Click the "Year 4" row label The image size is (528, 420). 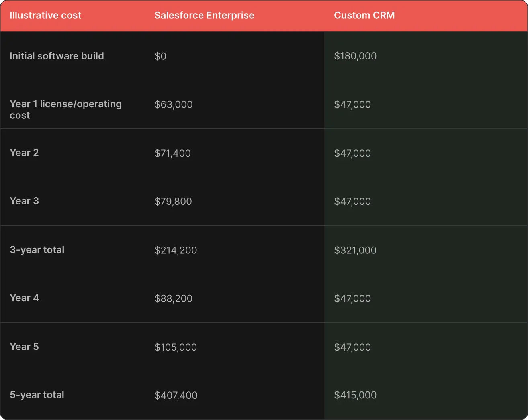(x=24, y=298)
